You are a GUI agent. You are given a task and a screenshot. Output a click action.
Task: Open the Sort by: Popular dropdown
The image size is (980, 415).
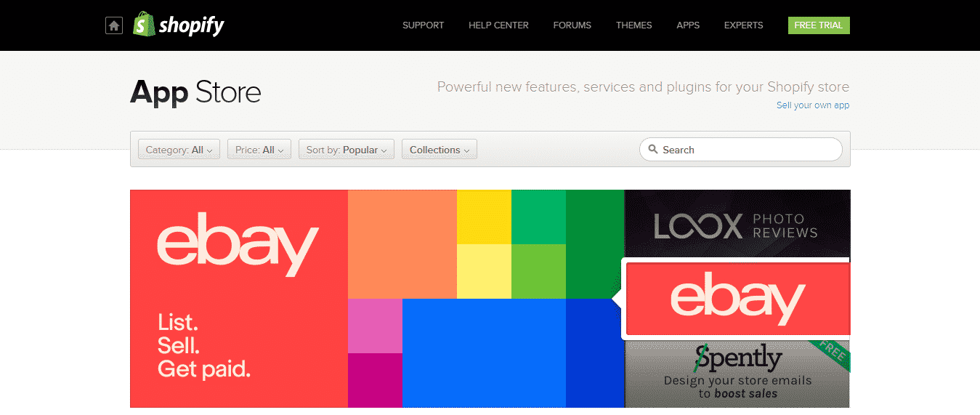(347, 150)
